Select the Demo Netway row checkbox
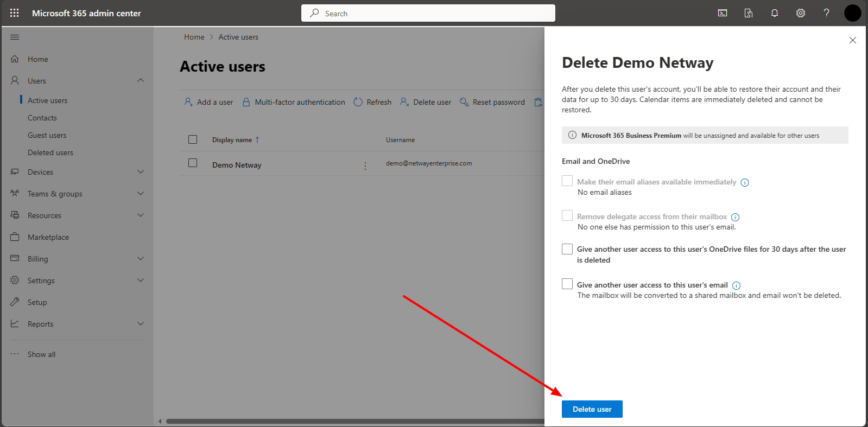The height and width of the screenshot is (427, 868). [x=193, y=163]
